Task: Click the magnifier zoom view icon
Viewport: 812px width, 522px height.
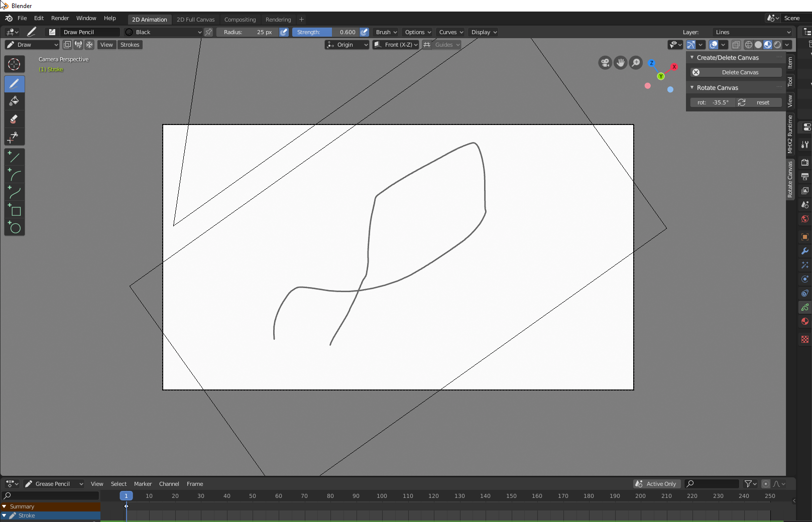Action: point(636,63)
